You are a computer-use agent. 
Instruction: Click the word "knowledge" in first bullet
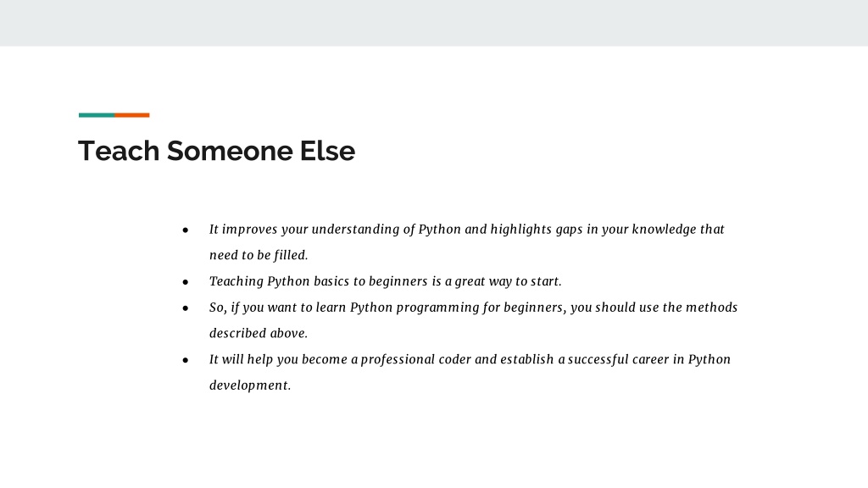coord(664,230)
